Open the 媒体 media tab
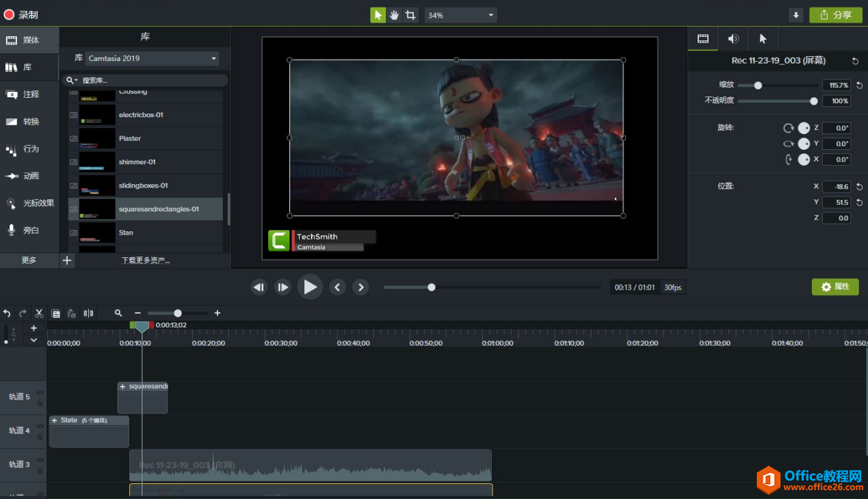This screenshot has height=499, width=868. tap(29, 40)
